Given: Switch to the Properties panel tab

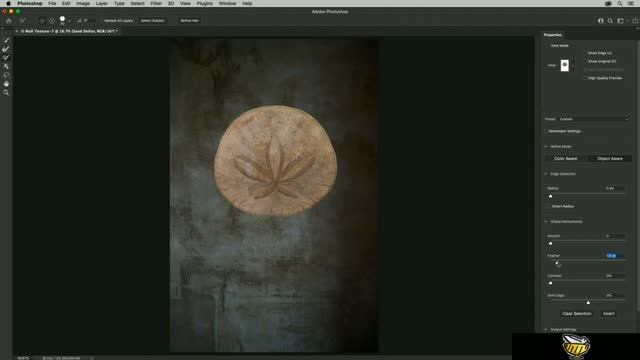Looking at the screenshot, I should tap(553, 35).
